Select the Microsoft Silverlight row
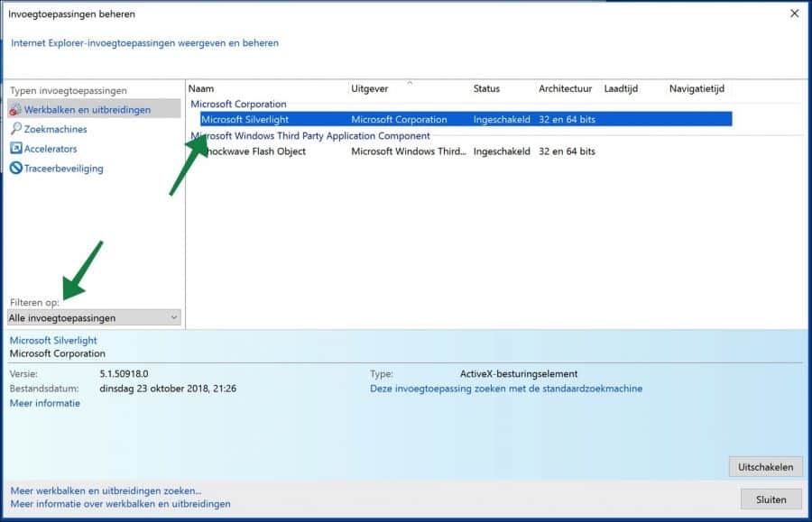 [x=466, y=119]
